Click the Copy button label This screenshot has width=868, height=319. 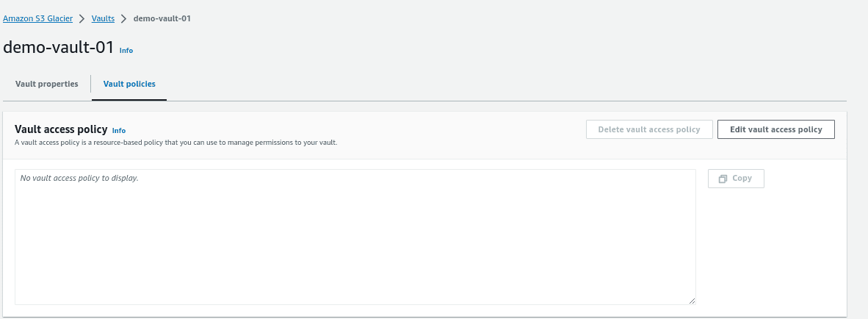pyautogui.click(x=742, y=179)
